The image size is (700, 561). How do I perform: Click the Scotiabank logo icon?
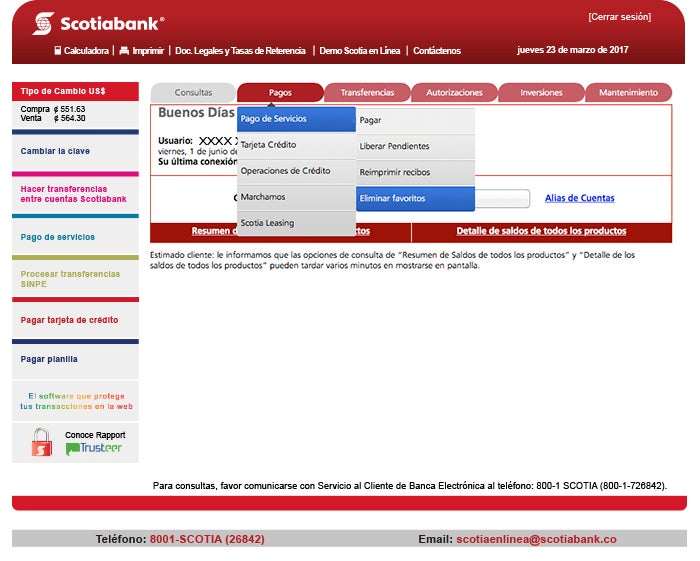tap(43, 23)
